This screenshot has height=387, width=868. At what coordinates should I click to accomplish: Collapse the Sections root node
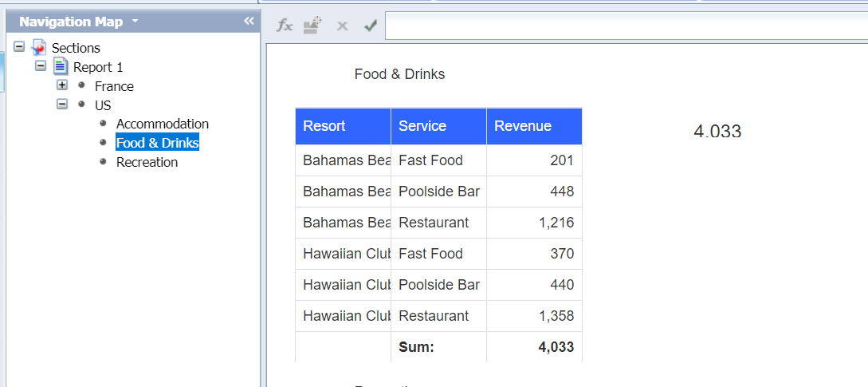point(19,48)
